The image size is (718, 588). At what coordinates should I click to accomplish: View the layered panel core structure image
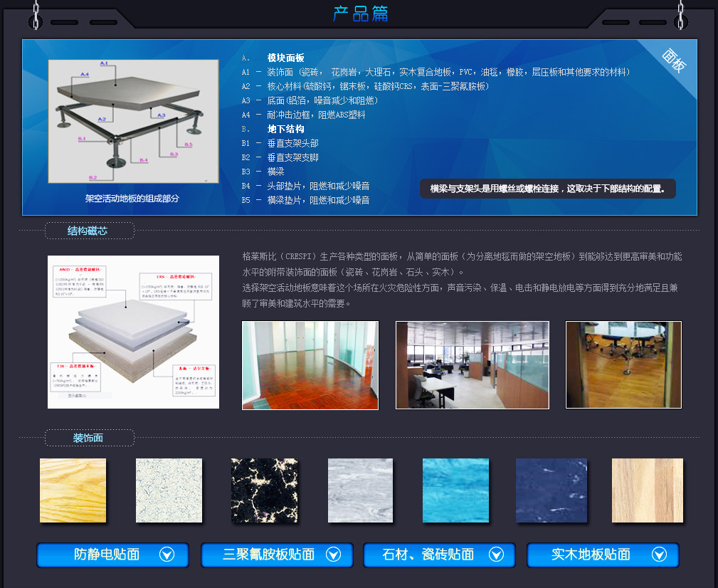click(x=133, y=332)
